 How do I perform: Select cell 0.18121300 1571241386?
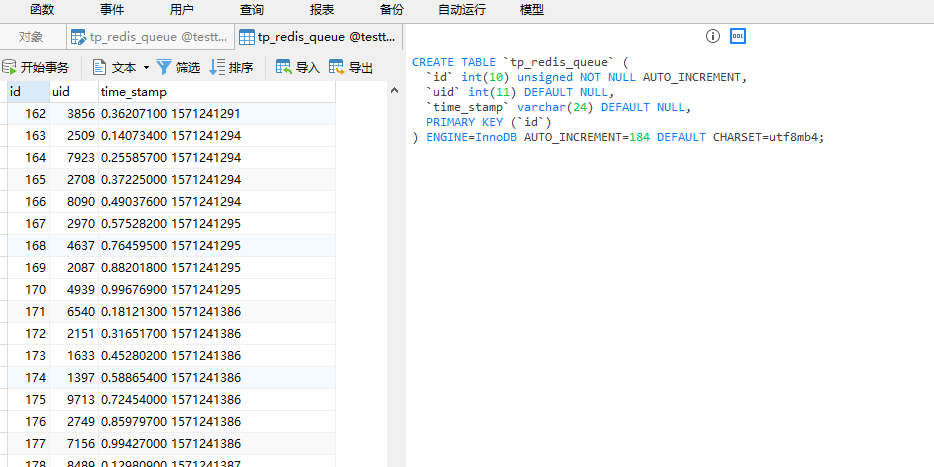pyautogui.click(x=217, y=312)
